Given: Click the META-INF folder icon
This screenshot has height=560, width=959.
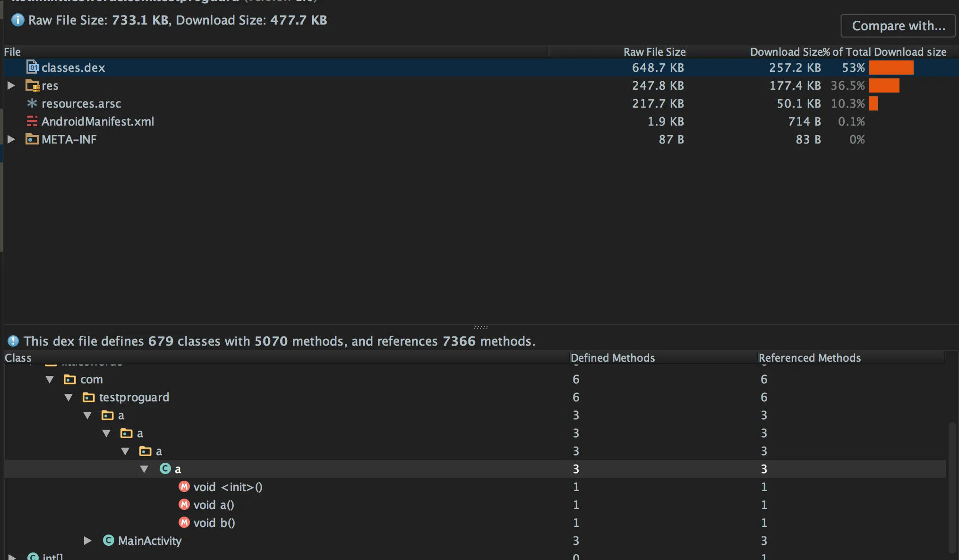Looking at the screenshot, I should [x=32, y=139].
